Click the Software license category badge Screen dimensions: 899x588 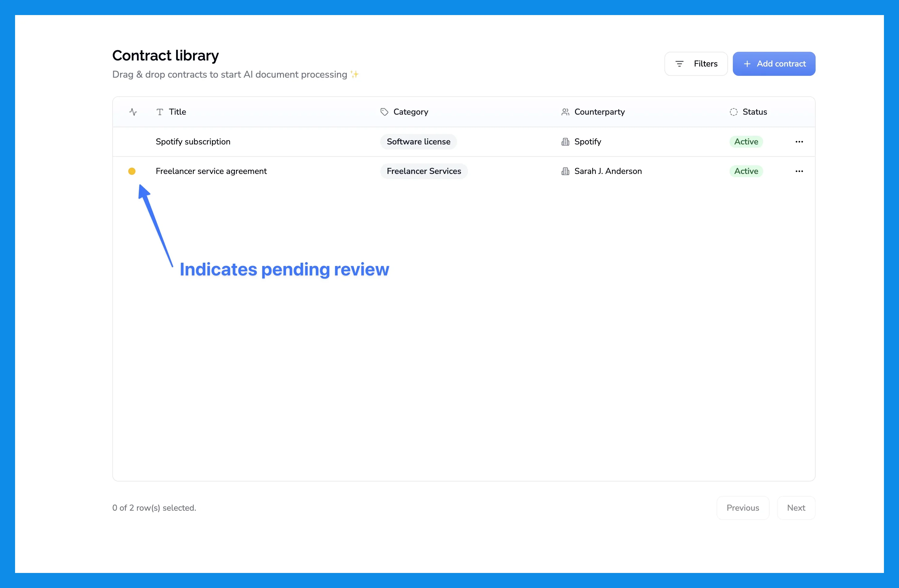[418, 142]
